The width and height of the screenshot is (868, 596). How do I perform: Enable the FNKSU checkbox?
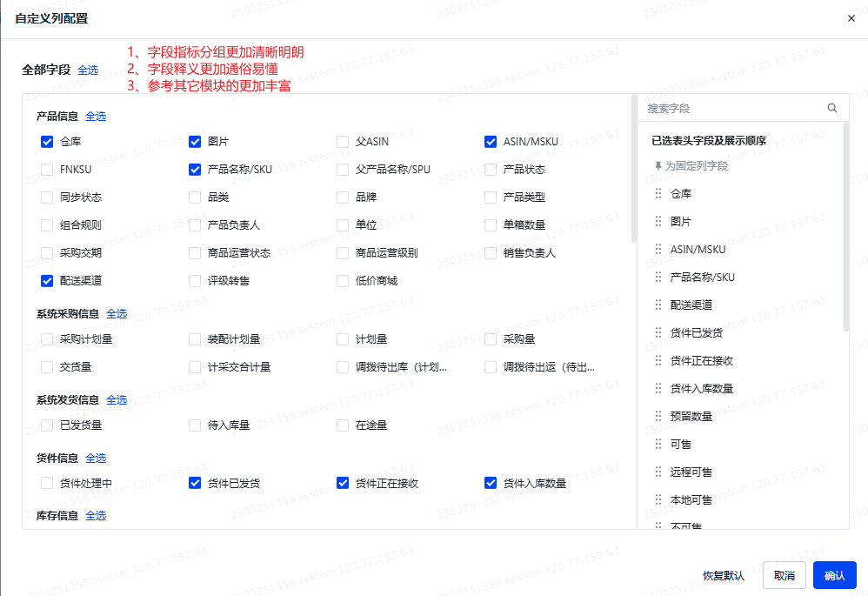click(47, 170)
